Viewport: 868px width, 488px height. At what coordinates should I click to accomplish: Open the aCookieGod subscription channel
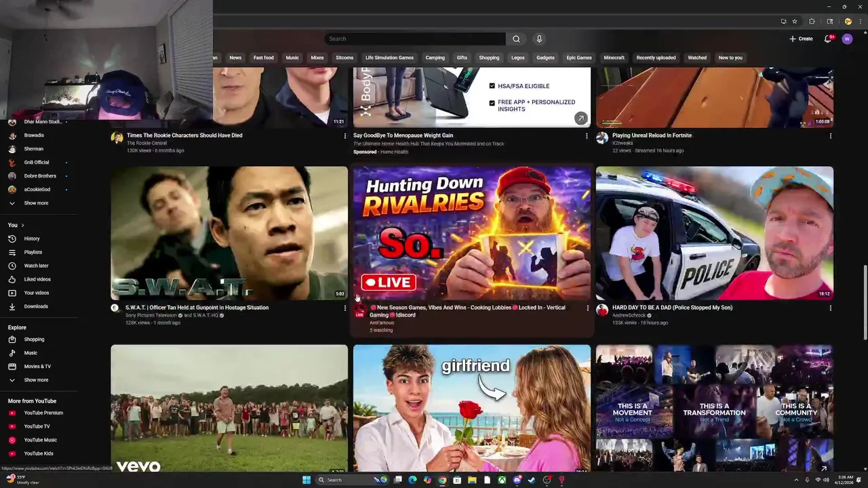[37, 189]
